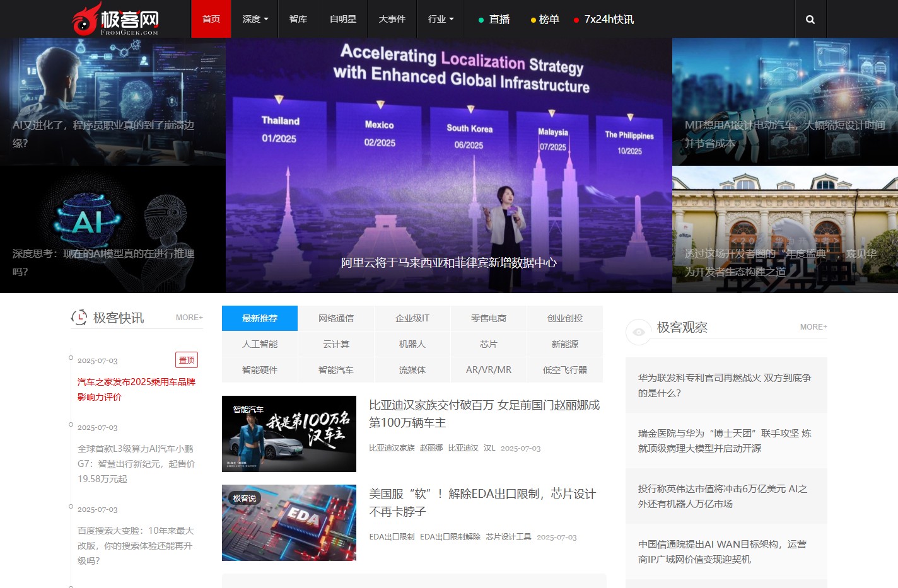Open the 比亚迪汉家族交付破百万 article title
898x588 pixels.
pos(484,413)
